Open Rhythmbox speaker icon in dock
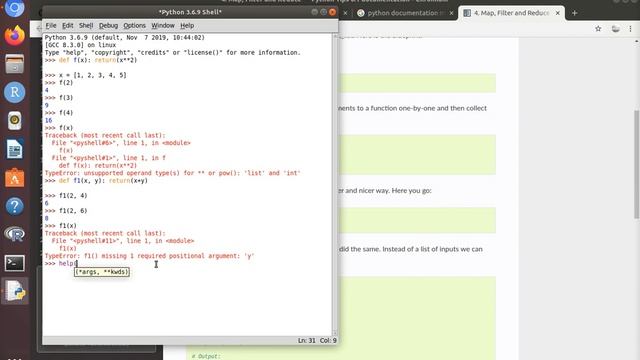 coord(15,121)
